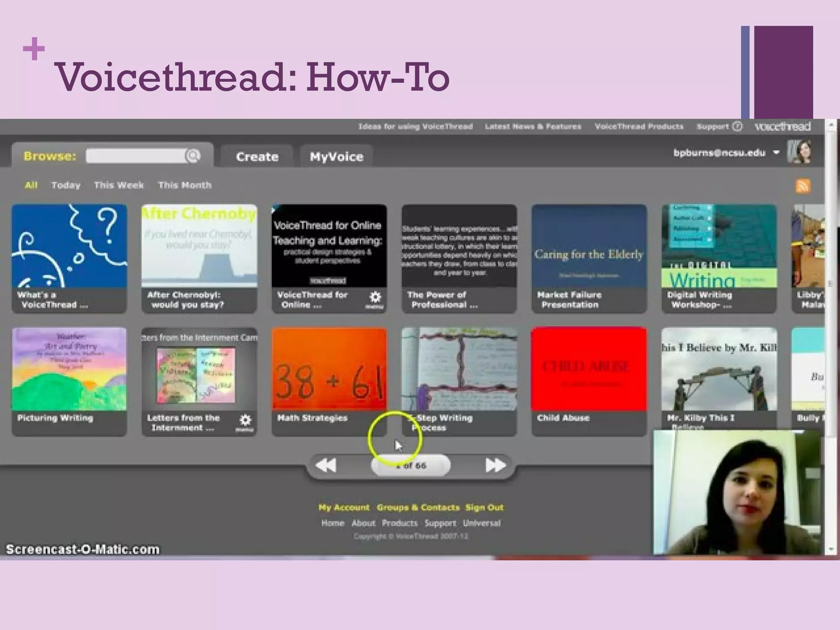This screenshot has width=840, height=630.
Task: Open gear menu on VoiceThread for Online card
Action: 375,299
